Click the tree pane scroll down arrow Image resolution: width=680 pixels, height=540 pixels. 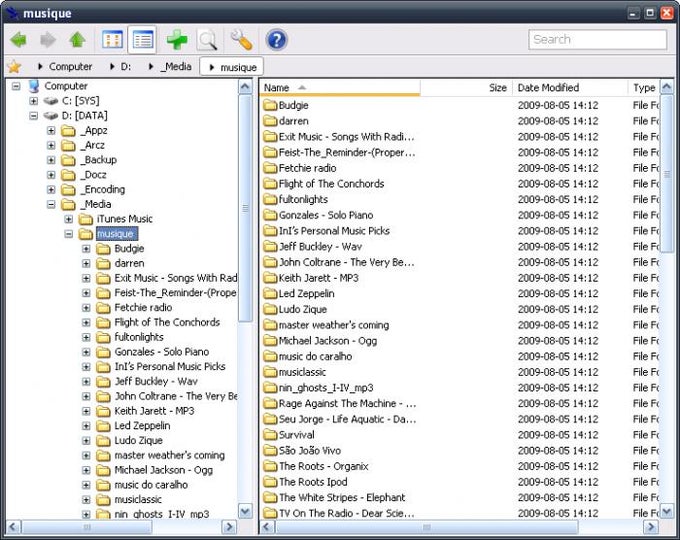click(245, 511)
